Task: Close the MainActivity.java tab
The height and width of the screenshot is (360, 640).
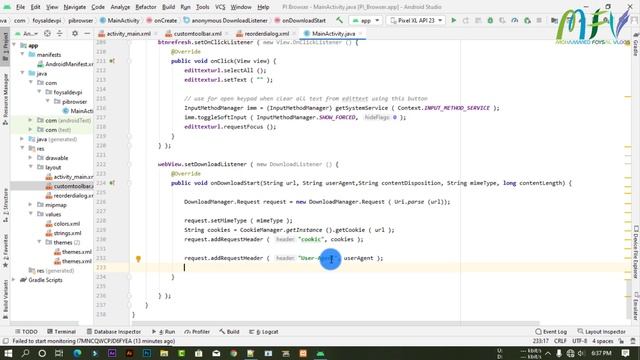Action: [360, 33]
